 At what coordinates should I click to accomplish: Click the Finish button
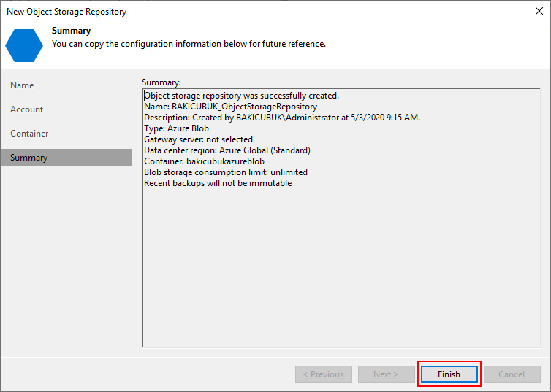(x=449, y=374)
